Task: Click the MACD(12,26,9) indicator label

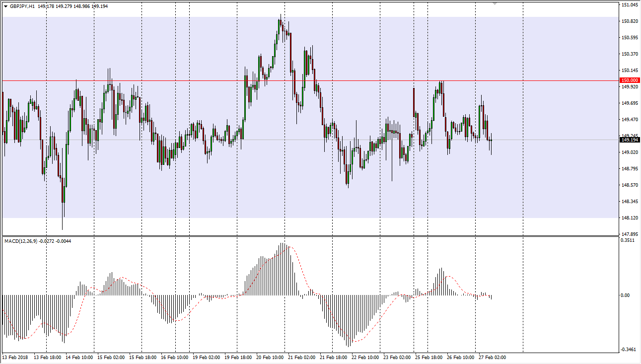Action: 20,241
